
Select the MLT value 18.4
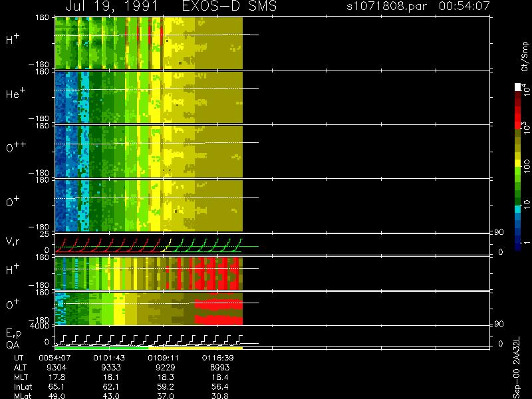point(219,377)
